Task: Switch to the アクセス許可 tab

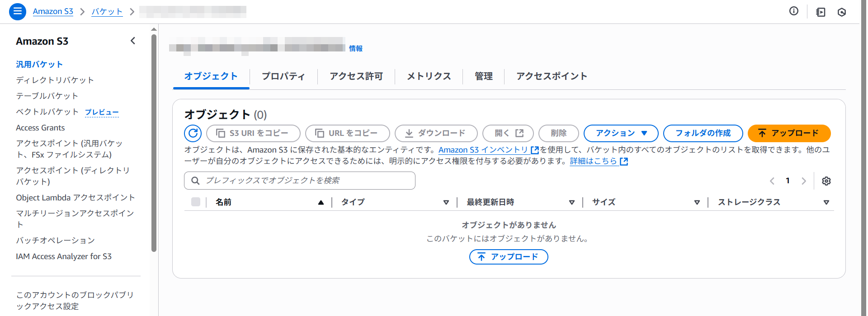Action: click(356, 76)
